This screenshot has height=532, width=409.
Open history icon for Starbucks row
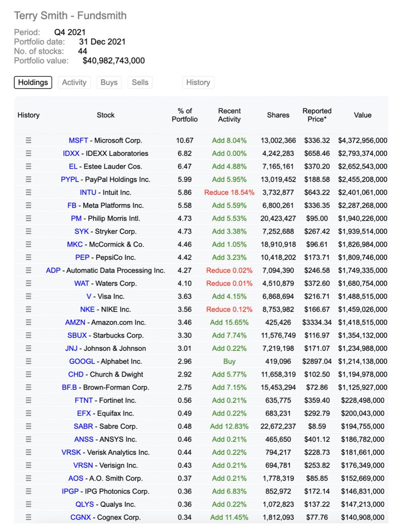click(28, 336)
